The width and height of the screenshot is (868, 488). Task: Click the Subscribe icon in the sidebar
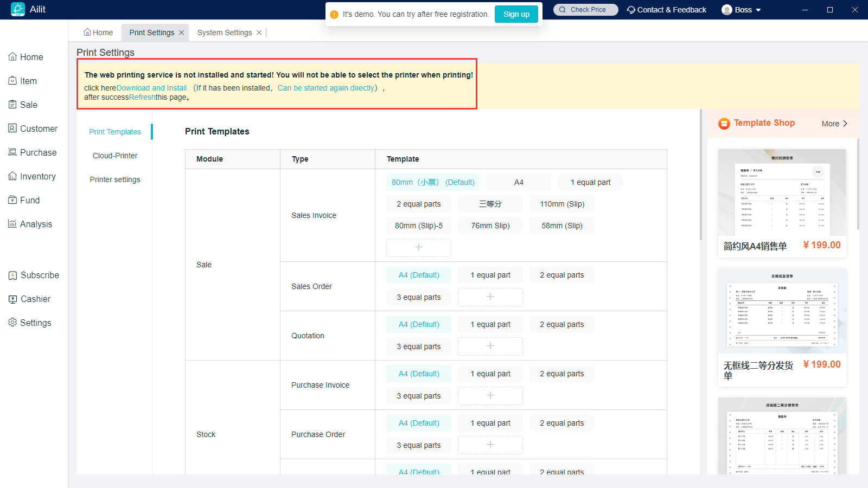pos(12,275)
